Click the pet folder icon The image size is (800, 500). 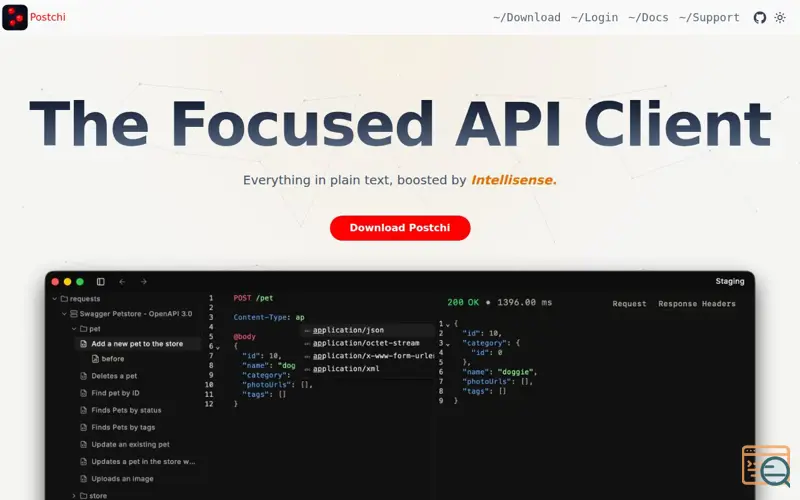coord(84,329)
